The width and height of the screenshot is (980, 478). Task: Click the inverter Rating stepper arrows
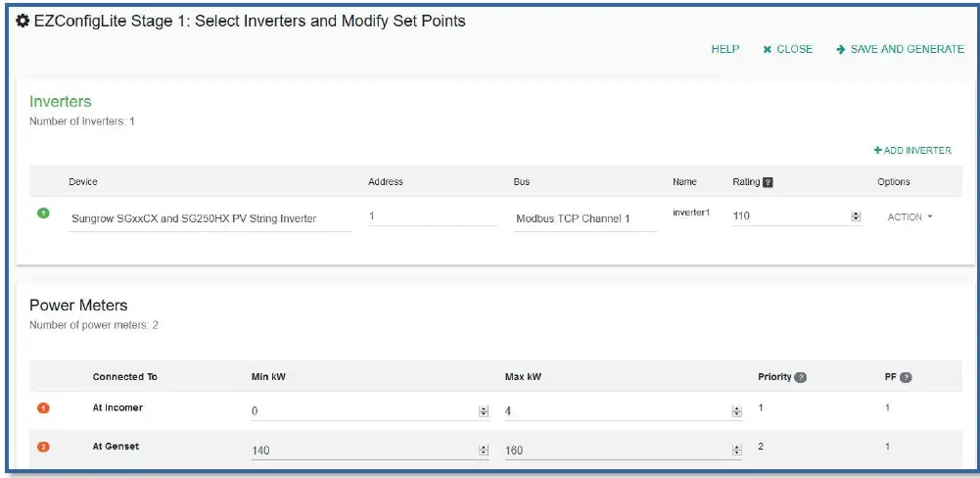pyautogui.click(x=856, y=216)
